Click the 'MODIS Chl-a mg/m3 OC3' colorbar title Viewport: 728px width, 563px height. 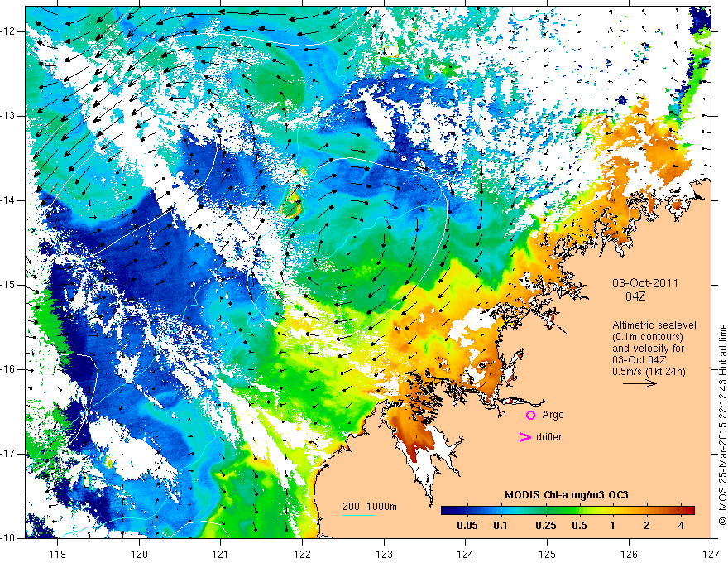coord(567,495)
